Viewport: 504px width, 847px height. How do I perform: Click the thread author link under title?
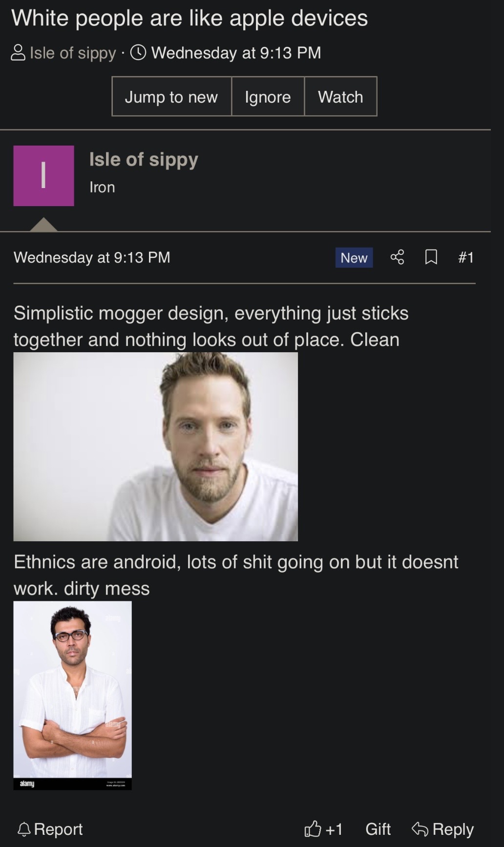point(73,53)
